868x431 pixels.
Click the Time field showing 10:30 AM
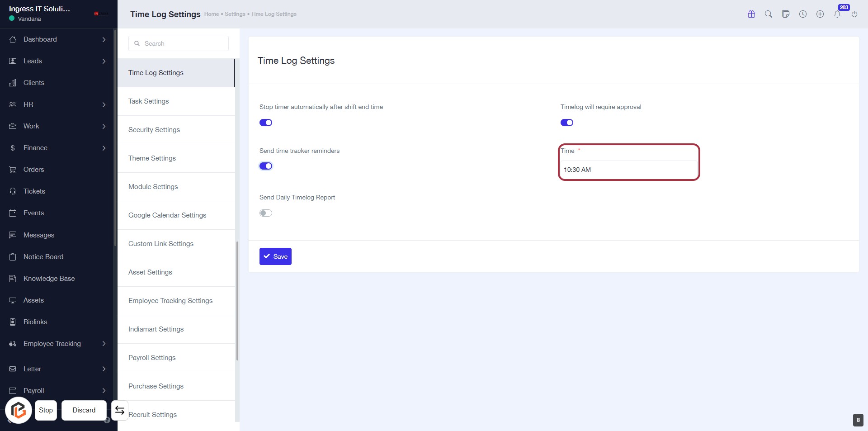[x=628, y=170]
